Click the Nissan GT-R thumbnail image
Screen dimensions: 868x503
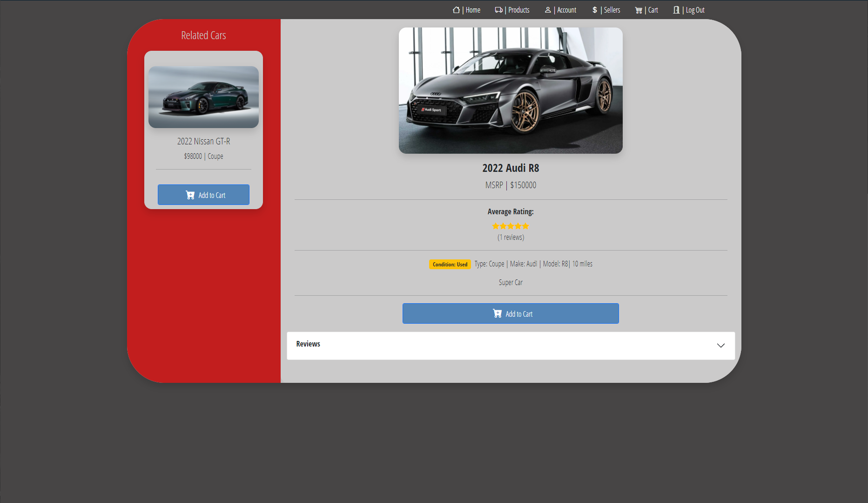pyautogui.click(x=203, y=97)
